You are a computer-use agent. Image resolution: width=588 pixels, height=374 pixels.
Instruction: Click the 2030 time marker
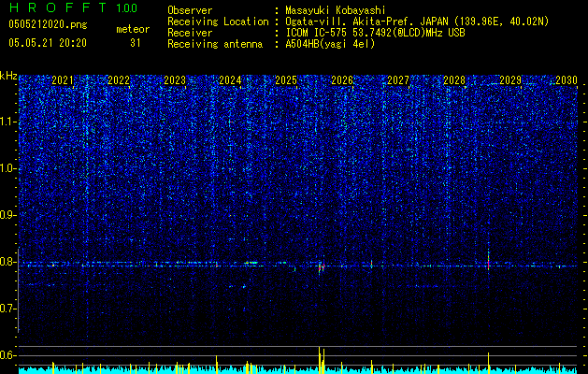click(566, 80)
